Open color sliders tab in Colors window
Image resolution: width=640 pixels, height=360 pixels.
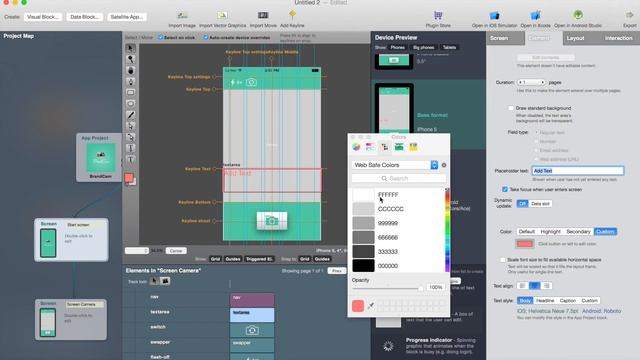370,147
